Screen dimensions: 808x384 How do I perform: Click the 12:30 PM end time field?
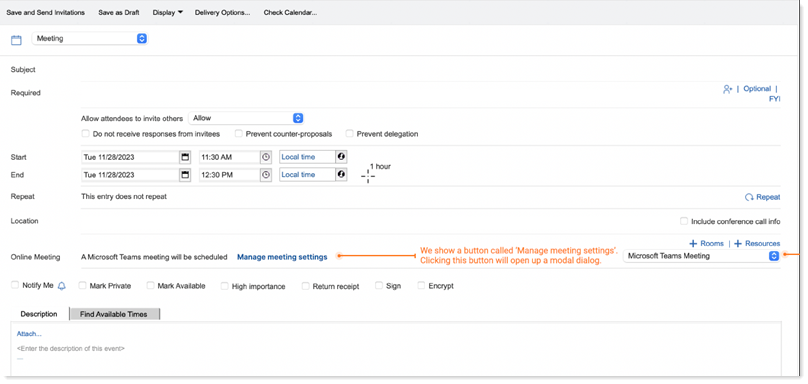tap(230, 175)
